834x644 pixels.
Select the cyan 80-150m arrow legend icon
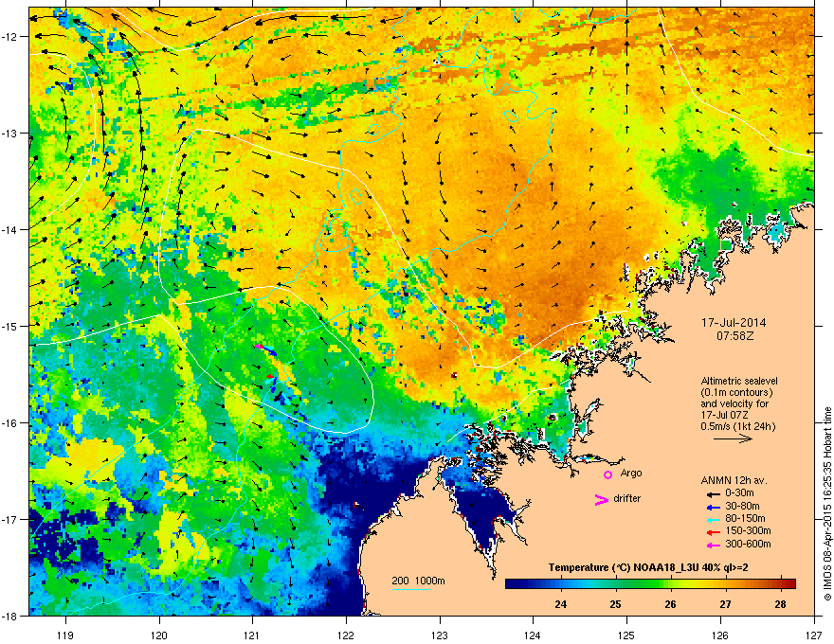[x=714, y=519]
